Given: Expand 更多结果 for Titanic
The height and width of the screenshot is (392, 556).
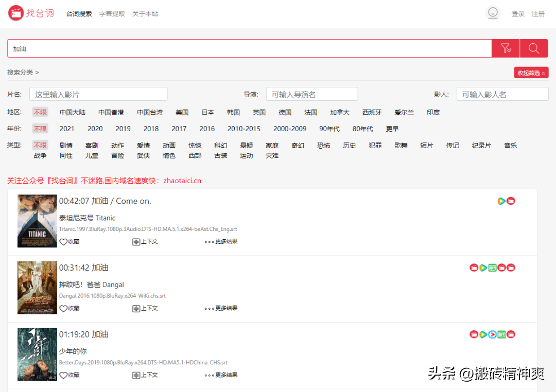Looking at the screenshot, I should point(221,242).
